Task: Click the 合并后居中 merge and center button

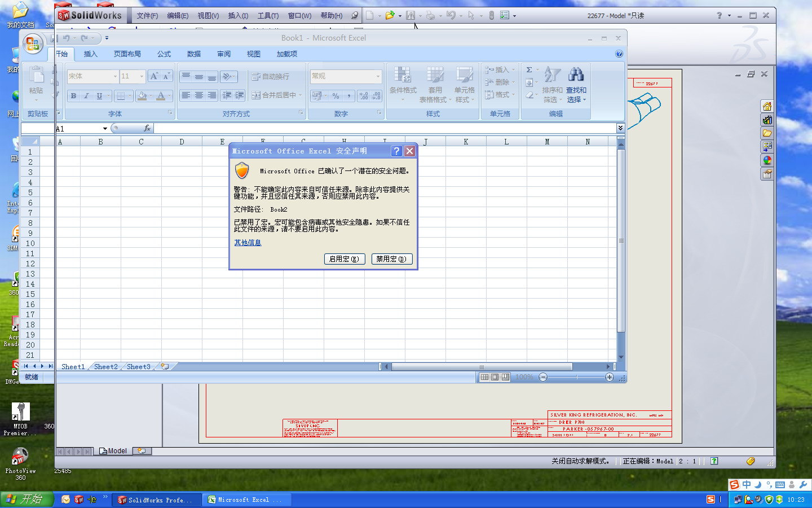Action: [277, 95]
